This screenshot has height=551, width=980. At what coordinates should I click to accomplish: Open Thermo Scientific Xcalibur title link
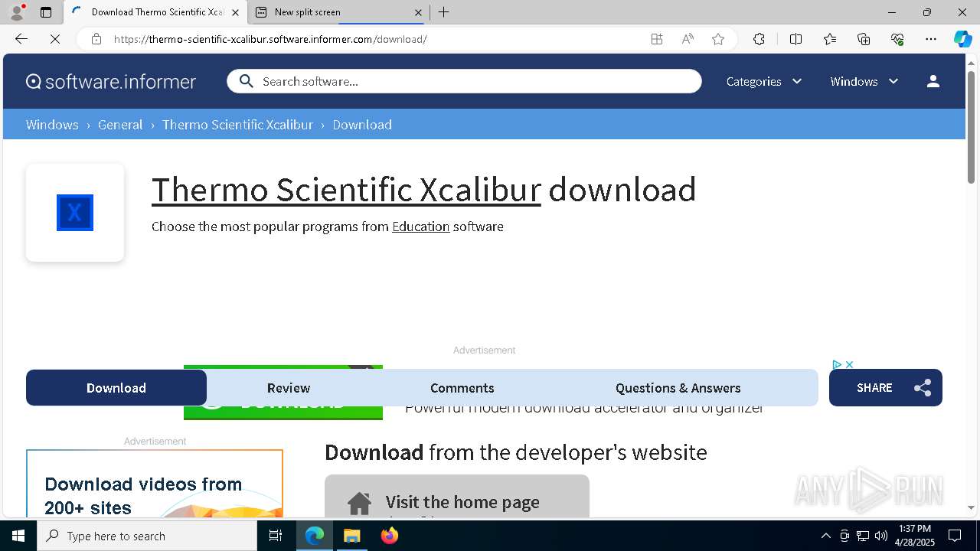click(x=346, y=189)
